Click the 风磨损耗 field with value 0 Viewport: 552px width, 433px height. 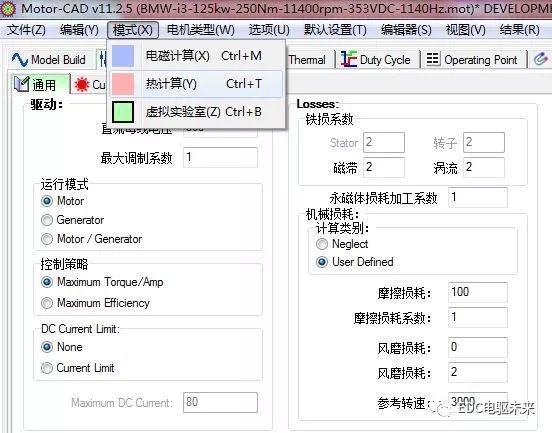pyautogui.click(x=478, y=347)
